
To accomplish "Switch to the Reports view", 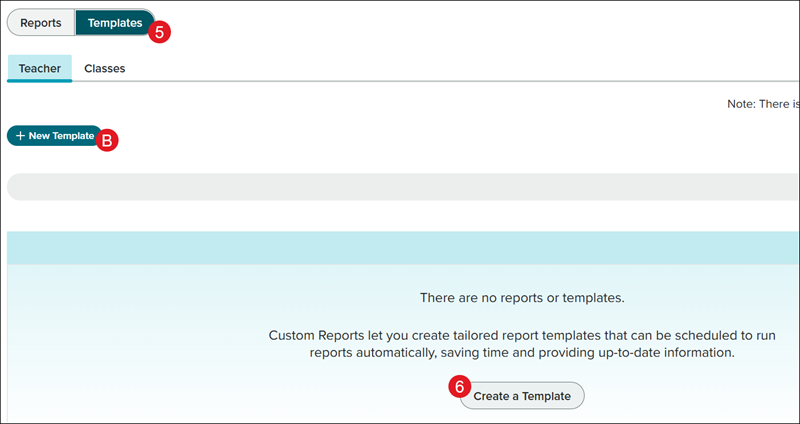I will click(41, 22).
